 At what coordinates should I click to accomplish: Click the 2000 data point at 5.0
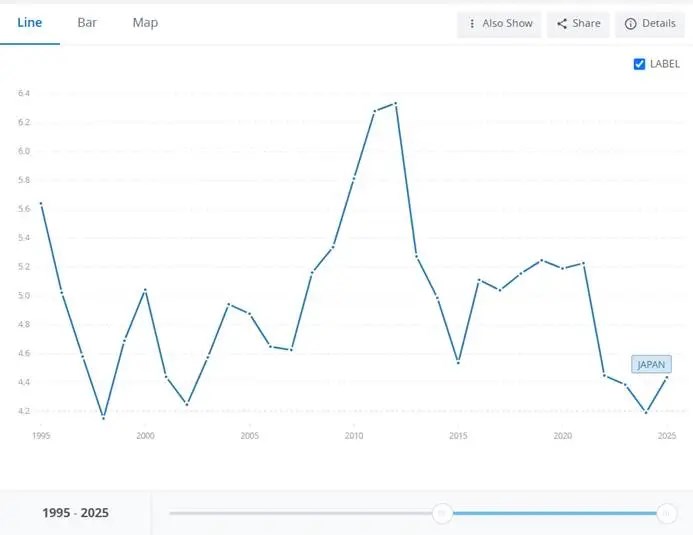(145, 290)
